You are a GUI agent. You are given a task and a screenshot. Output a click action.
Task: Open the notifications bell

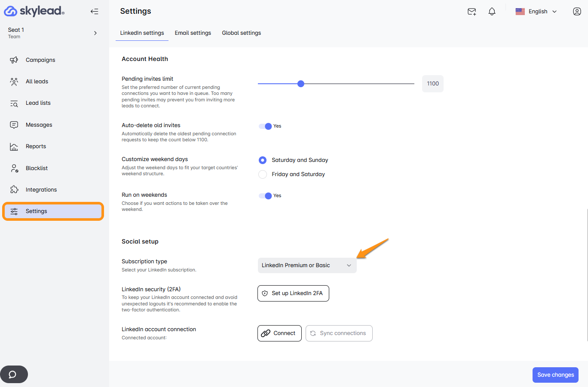click(x=492, y=12)
